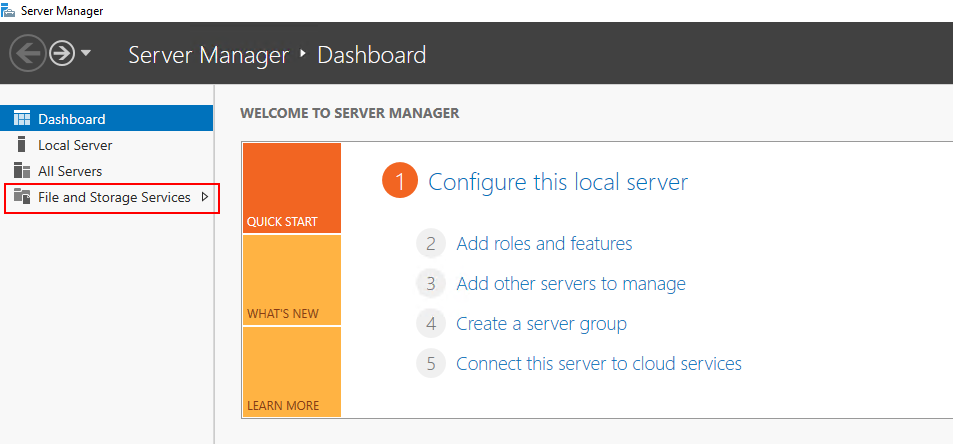Click Configure this local server link

(558, 182)
